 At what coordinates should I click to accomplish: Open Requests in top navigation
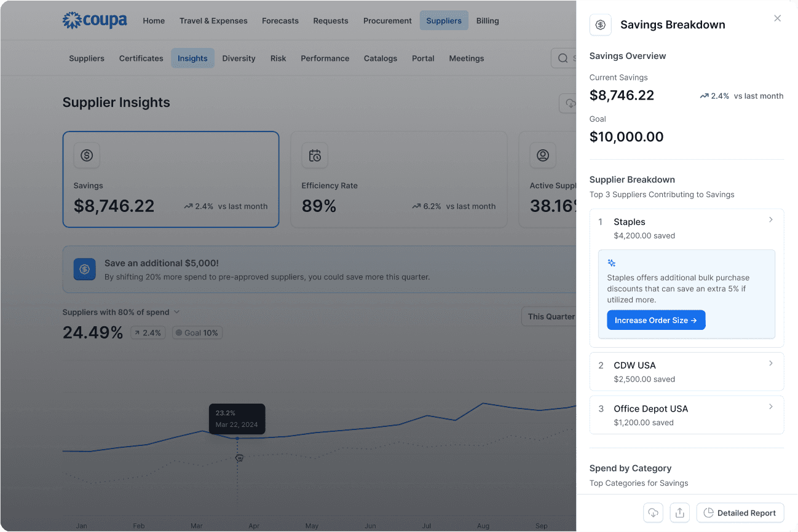pos(331,21)
